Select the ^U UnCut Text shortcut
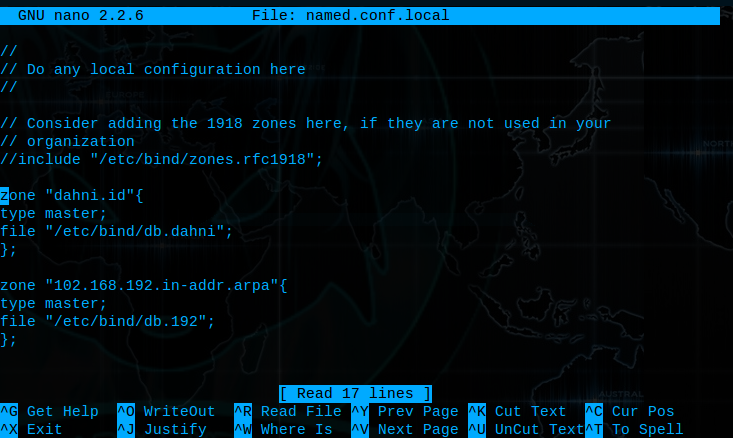The height and width of the screenshot is (438, 733). 526,429
